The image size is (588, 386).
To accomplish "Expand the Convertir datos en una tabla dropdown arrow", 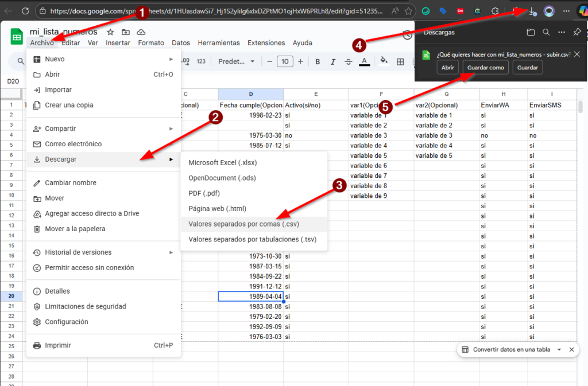I will point(559,349).
